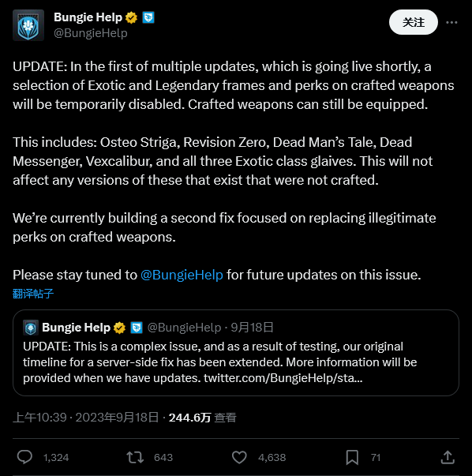Viewport: 472px width, 476px height.
Task: Open the Bungie Help profile avatar
Action: (28, 25)
